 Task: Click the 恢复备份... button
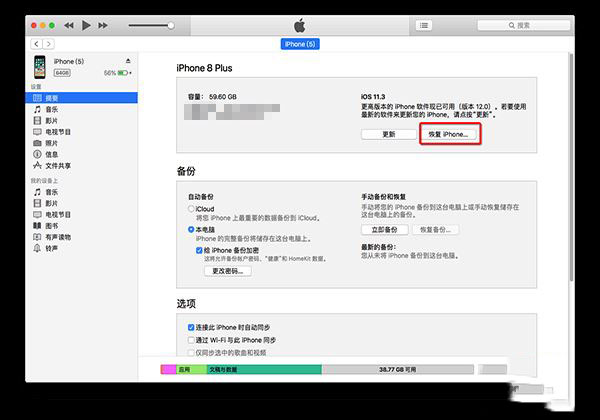(435, 230)
